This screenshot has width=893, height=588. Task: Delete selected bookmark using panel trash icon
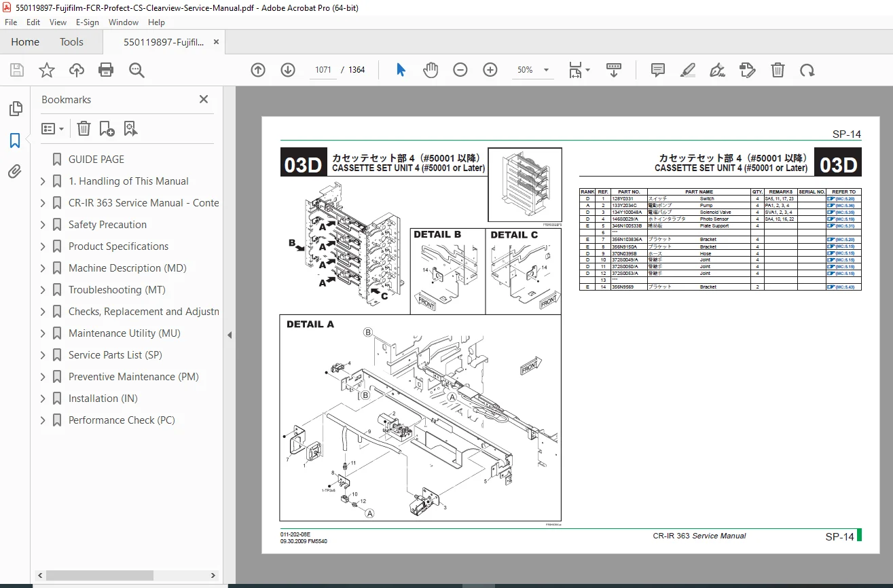tap(84, 128)
